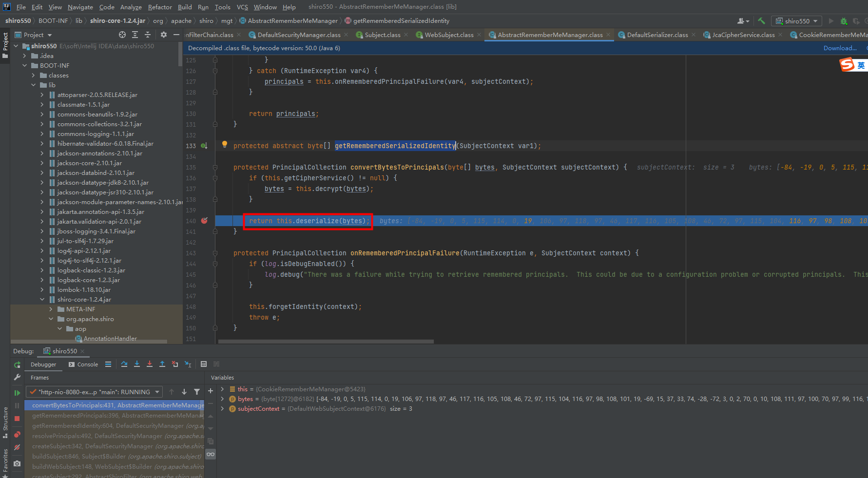Click implemented-method gutter marker at line 133

click(x=204, y=146)
